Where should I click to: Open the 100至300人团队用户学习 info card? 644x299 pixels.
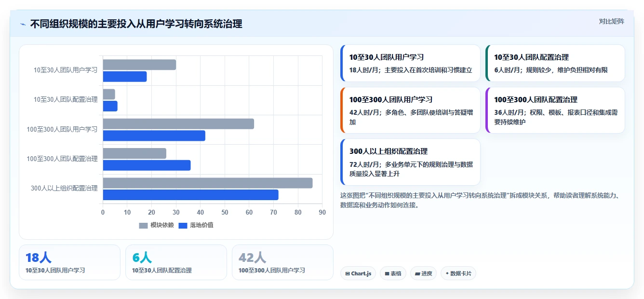click(410, 110)
